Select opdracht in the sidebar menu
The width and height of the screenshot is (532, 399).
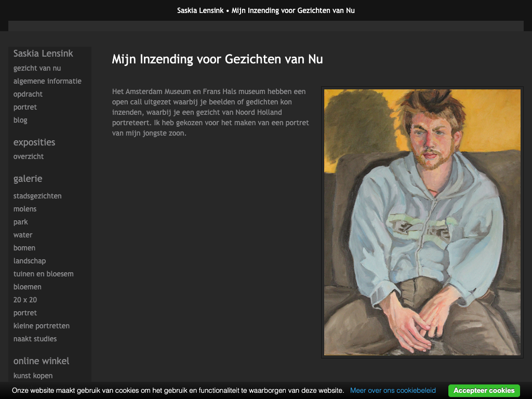click(x=28, y=94)
